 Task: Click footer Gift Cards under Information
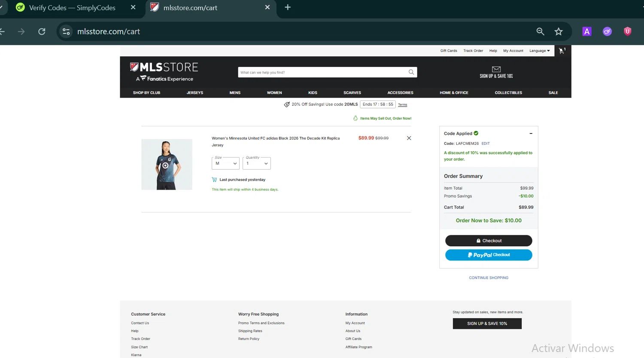(x=353, y=339)
